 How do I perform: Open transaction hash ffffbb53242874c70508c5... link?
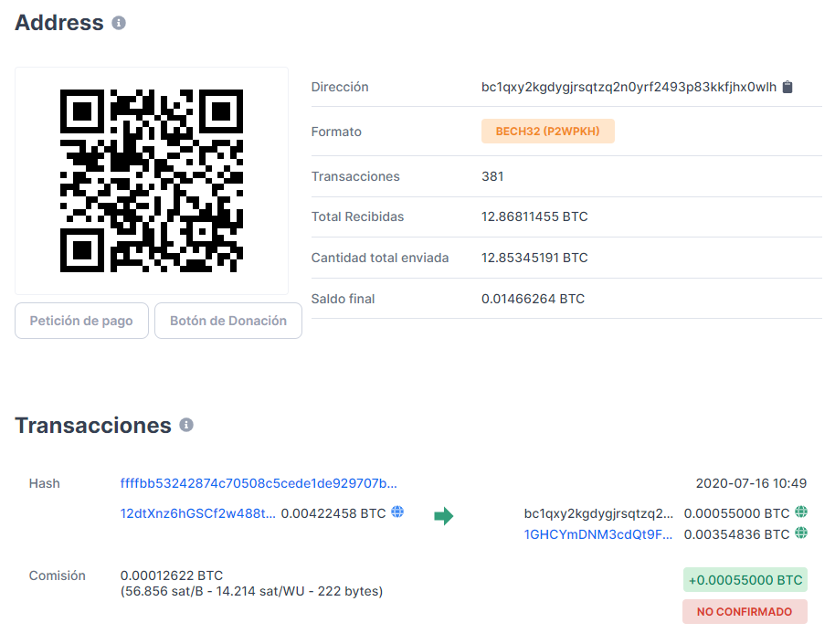(x=259, y=483)
